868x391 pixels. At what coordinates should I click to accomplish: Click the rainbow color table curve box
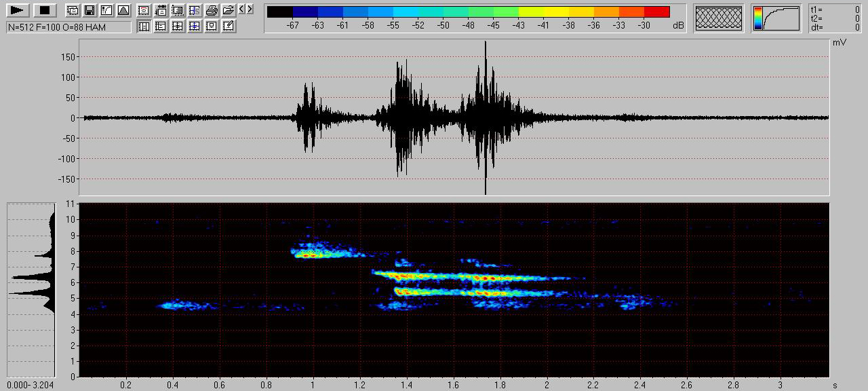pos(776,18)
